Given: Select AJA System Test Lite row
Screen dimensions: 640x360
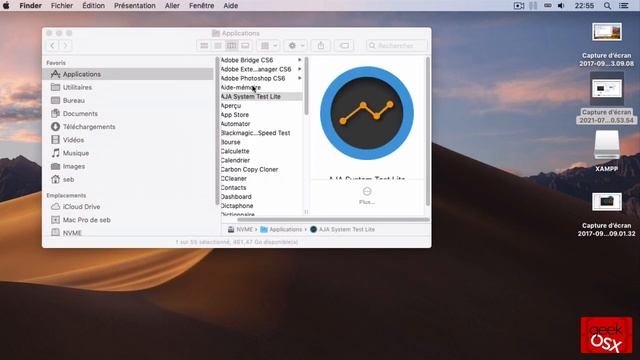Looking at the screenshot, I should pyautogui.click(x=261, y=96).
